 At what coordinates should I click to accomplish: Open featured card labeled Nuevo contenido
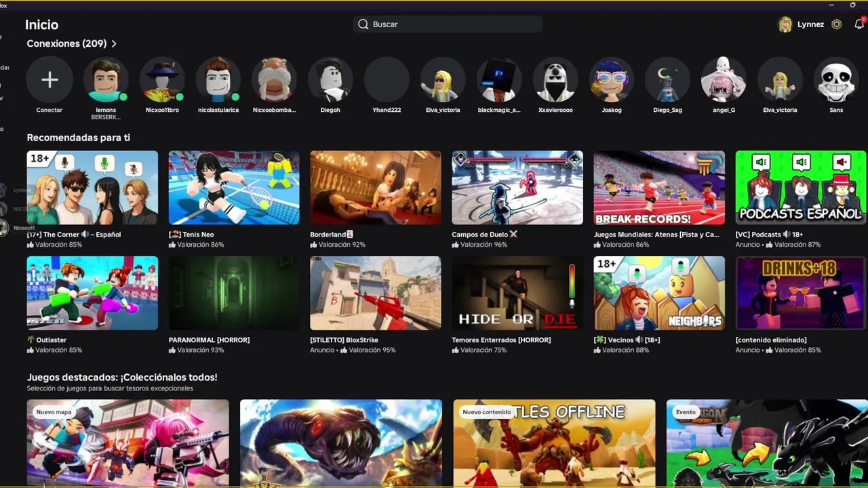coord(554,443)
